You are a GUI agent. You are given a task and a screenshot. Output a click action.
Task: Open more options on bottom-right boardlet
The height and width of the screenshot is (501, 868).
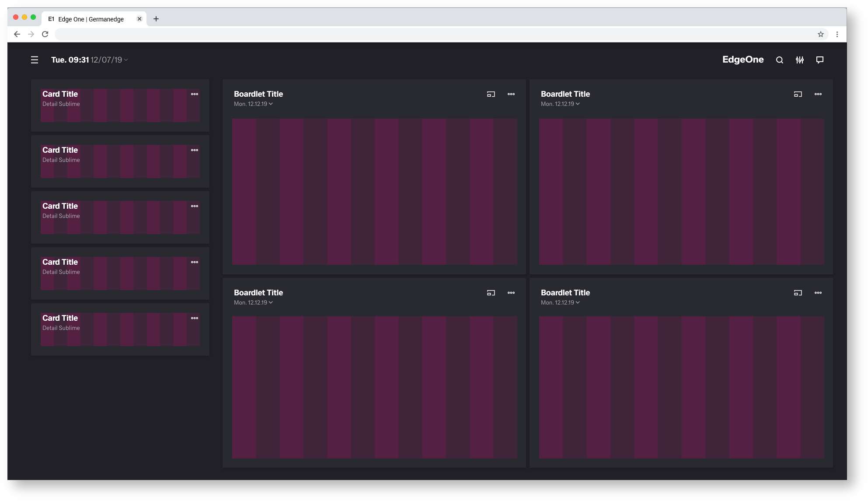coord(818,293)
